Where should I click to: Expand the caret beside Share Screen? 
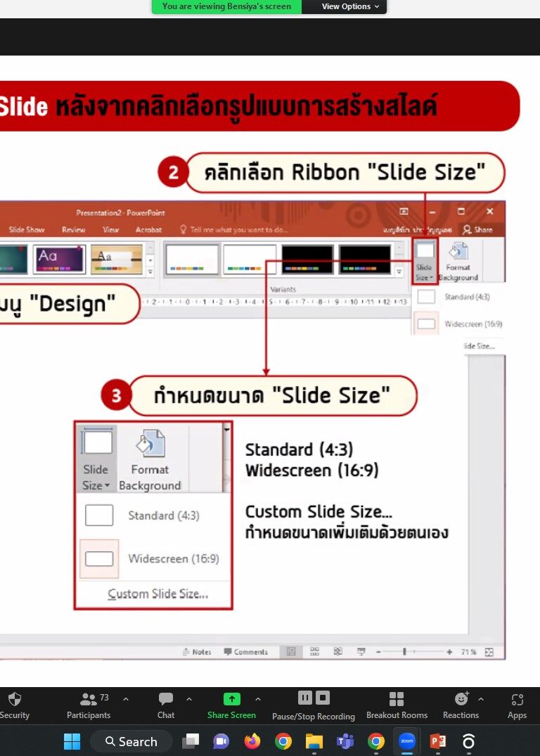click(258, 698)
